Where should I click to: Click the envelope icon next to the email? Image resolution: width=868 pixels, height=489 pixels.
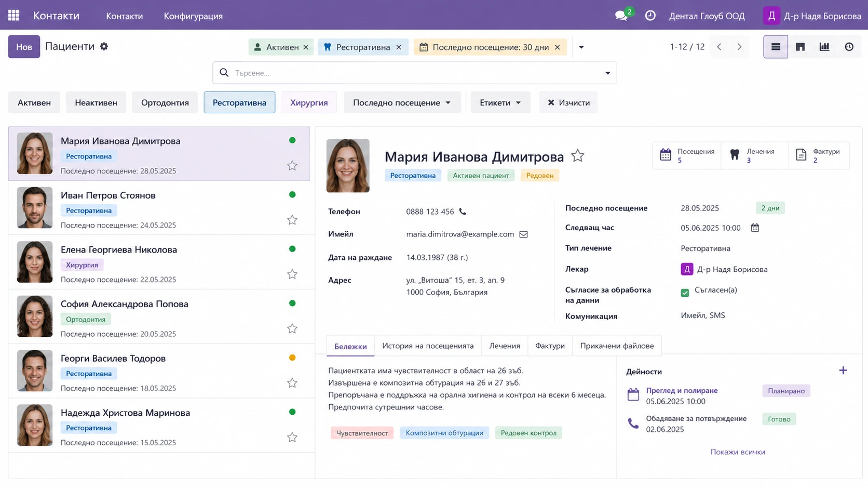(523, 234)
